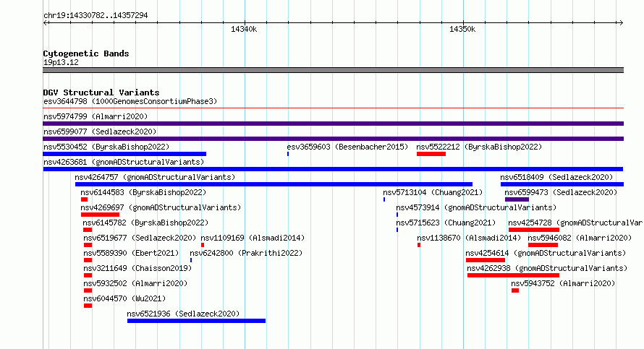Select the nsv6519677 Sedlazeck2020 label
Viewport: 644px width, 349px height.
point(140,238)
